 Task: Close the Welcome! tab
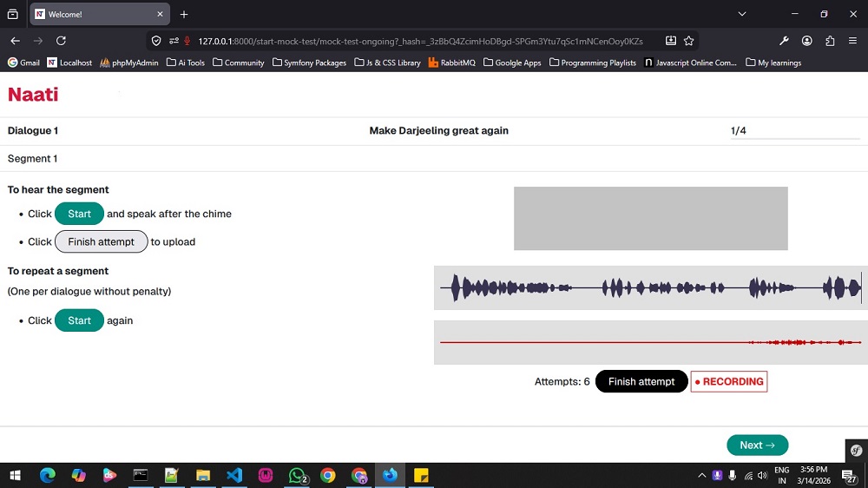pyautogui.click(x=160, y=15)
